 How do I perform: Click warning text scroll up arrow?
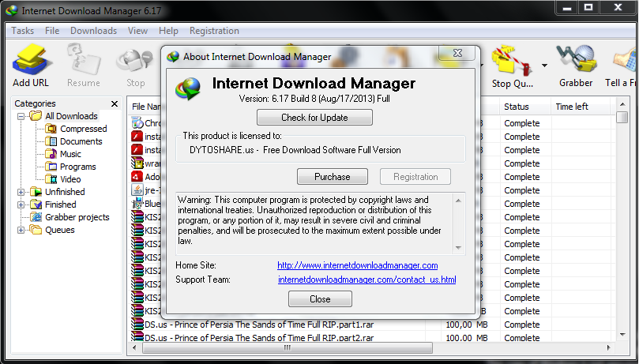click(458, 201)
